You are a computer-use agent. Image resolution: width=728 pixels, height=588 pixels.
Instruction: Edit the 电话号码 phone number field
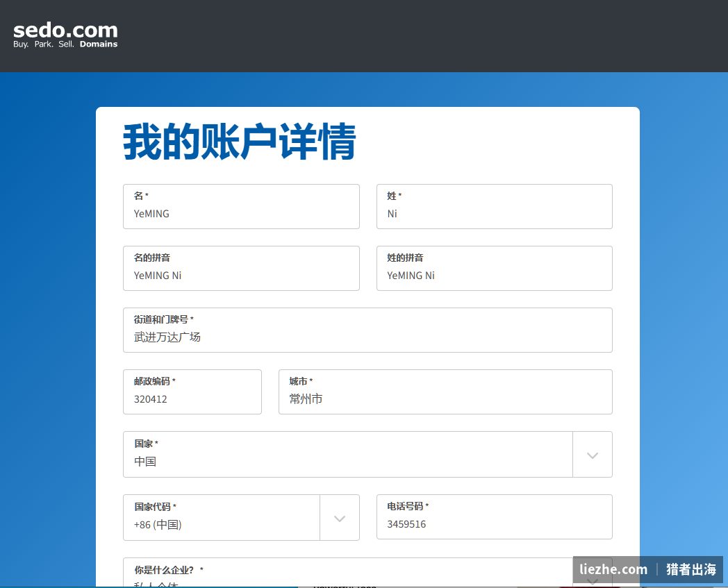(495, 516)
